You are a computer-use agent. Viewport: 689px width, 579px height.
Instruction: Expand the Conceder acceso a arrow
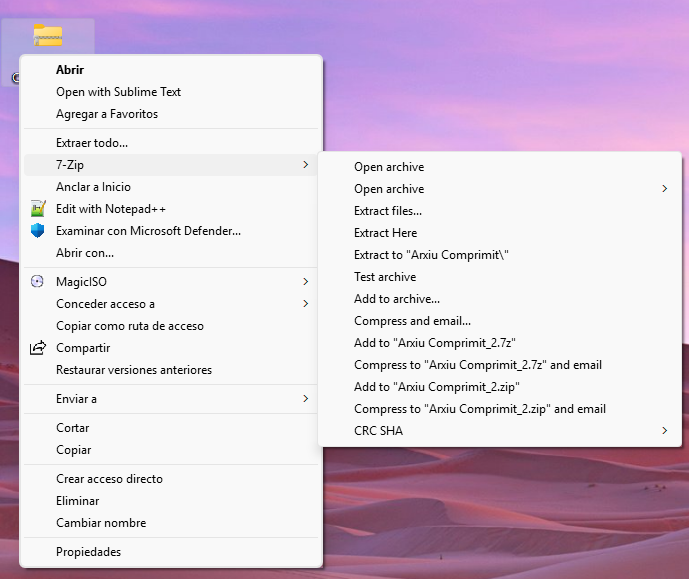[x=305, y=304]
